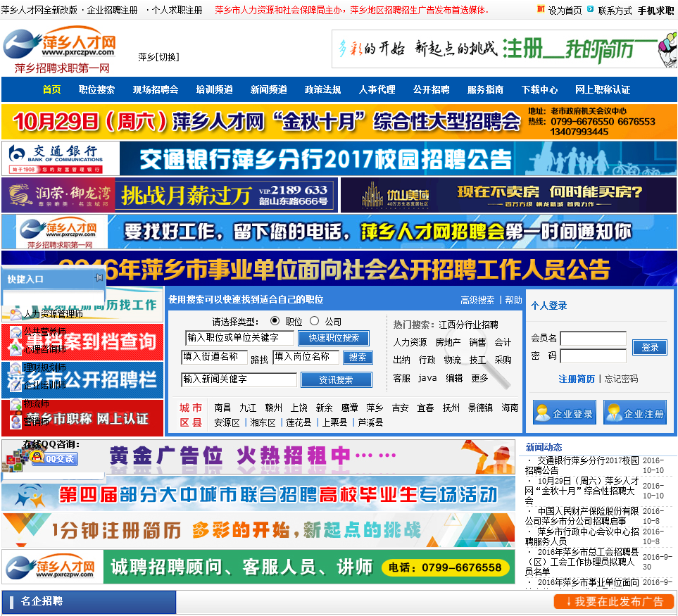
Task: Click the pen mail icon beside 企业培训师
Action: [x=16, y=386]
